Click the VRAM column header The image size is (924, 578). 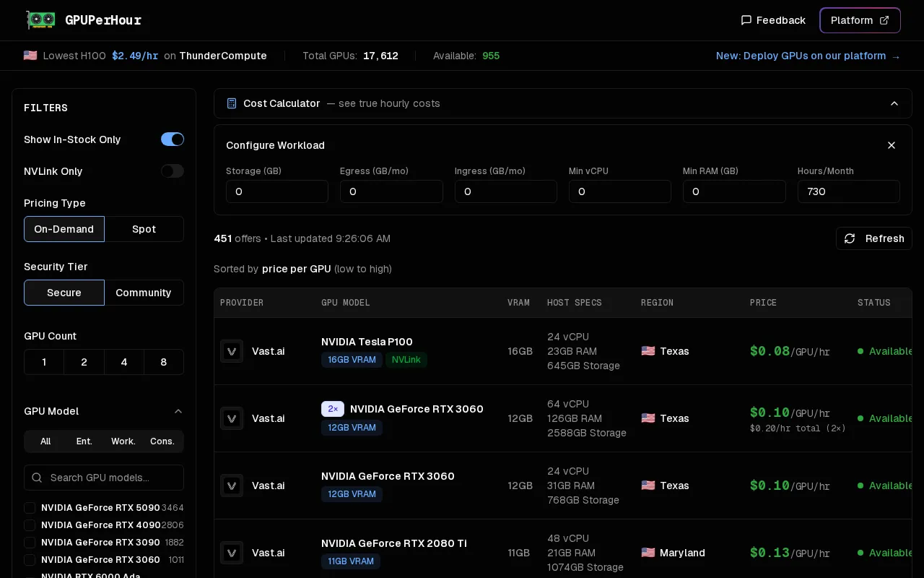click(518, 303)
